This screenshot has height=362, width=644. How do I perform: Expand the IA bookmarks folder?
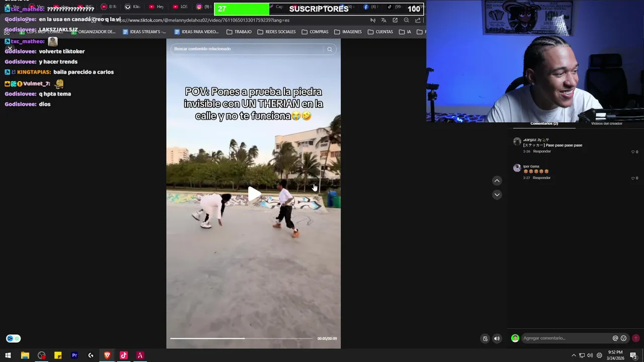coord(405,32)
